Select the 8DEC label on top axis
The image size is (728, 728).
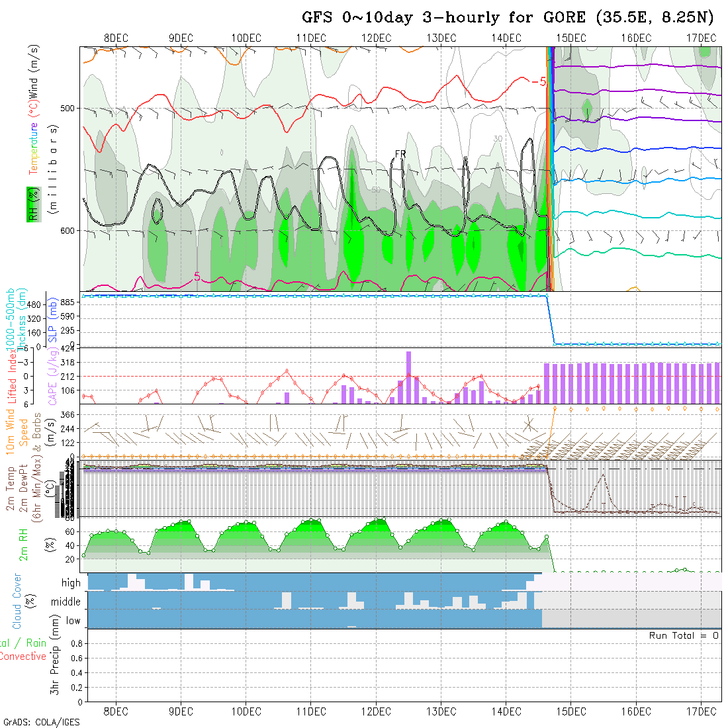(116, 38)
